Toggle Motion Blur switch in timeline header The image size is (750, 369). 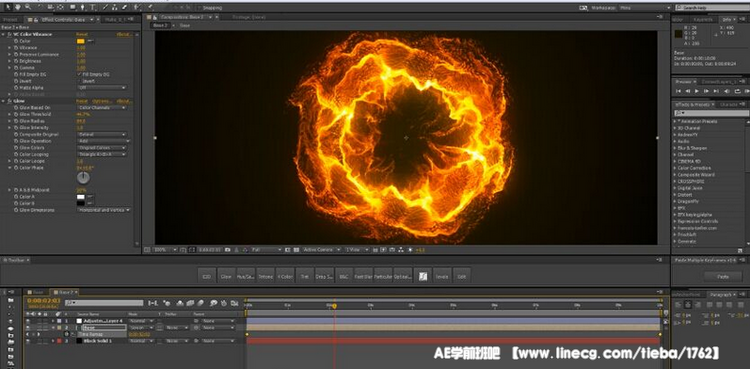pyautogui.click(x=201, y=303)
